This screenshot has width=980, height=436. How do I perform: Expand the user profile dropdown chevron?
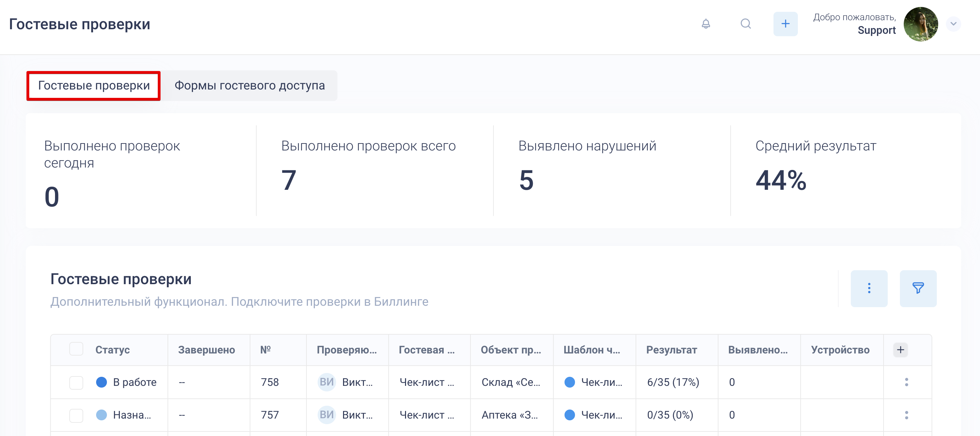(x=953, y=24)
